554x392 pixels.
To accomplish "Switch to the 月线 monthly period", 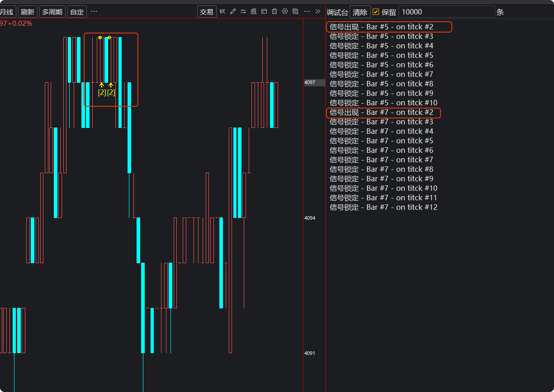I will [x=7, y=12].
